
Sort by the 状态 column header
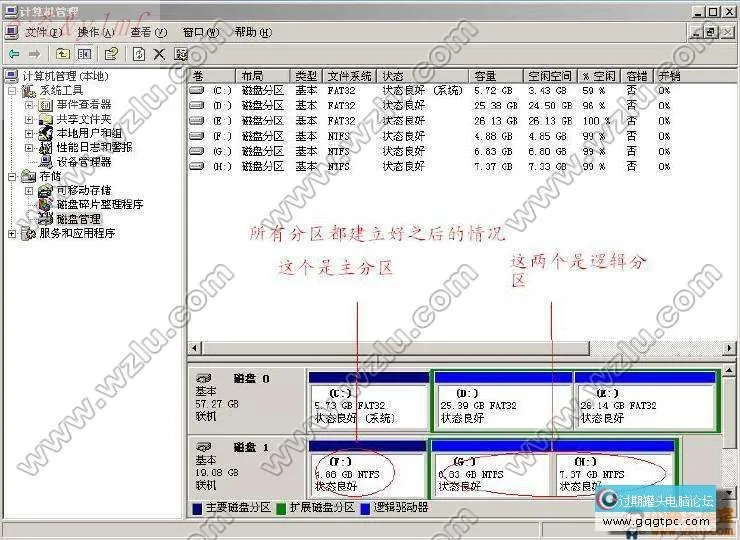(x=422, y=76)
